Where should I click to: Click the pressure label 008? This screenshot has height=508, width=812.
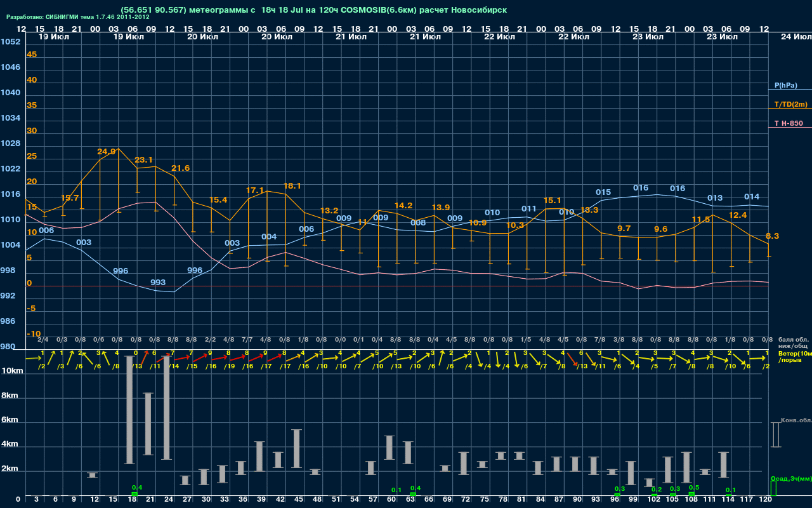(x=418, y=223)
